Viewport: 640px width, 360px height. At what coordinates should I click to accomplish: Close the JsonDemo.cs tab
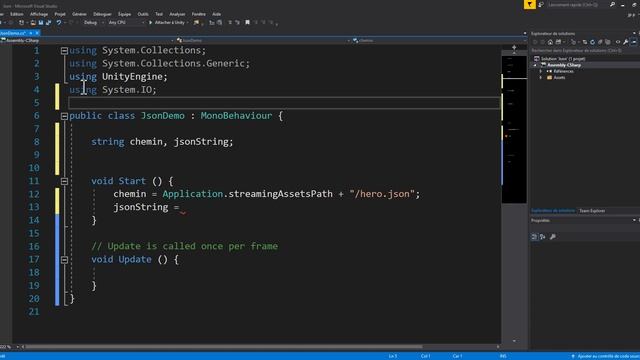click(x=37, y=33)
